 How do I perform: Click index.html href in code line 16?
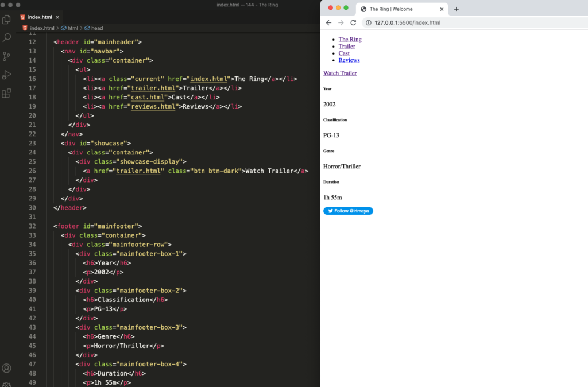coord(208,79)
